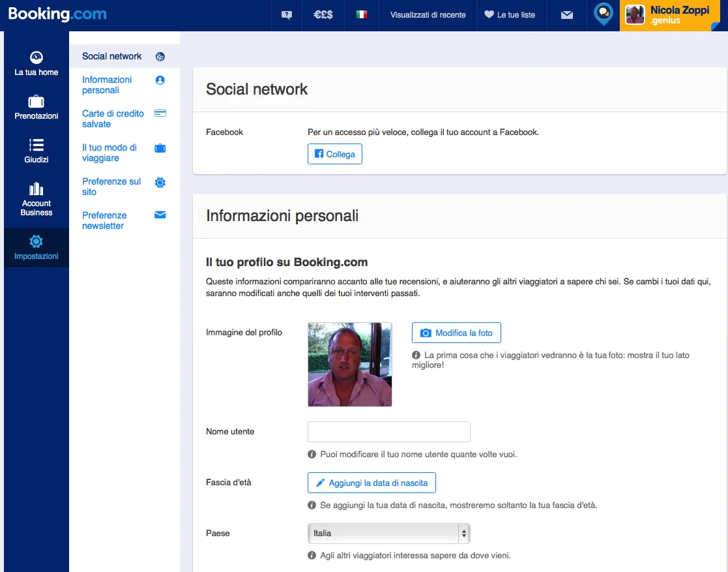Image resolution: width=728 pixels, height=572 pixels.
Task: Open Visualizzati di recente
Action: point(428,15)
